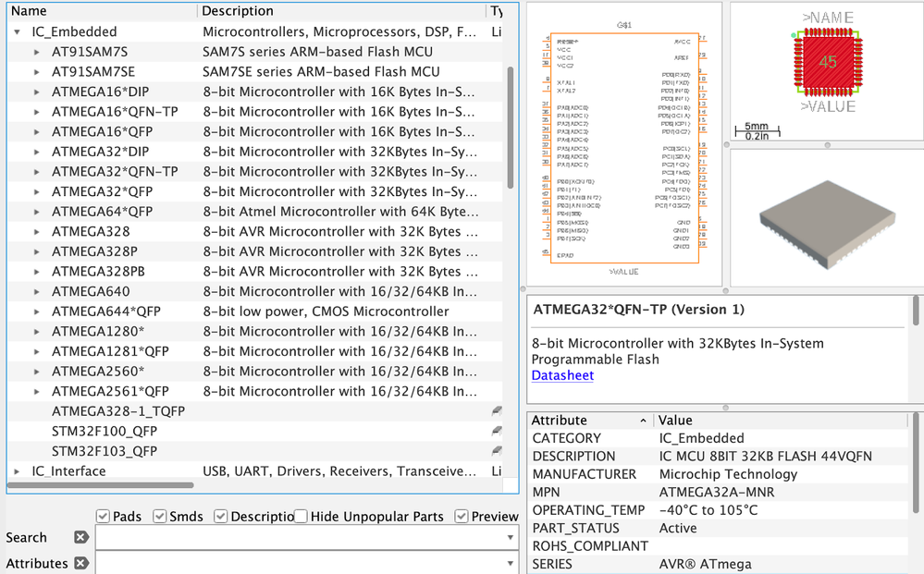Image resolution: width=924 pixels, height=574 pixels.
Task: Enable Hide Unpopular Parts checkbox
Action: 301,517
